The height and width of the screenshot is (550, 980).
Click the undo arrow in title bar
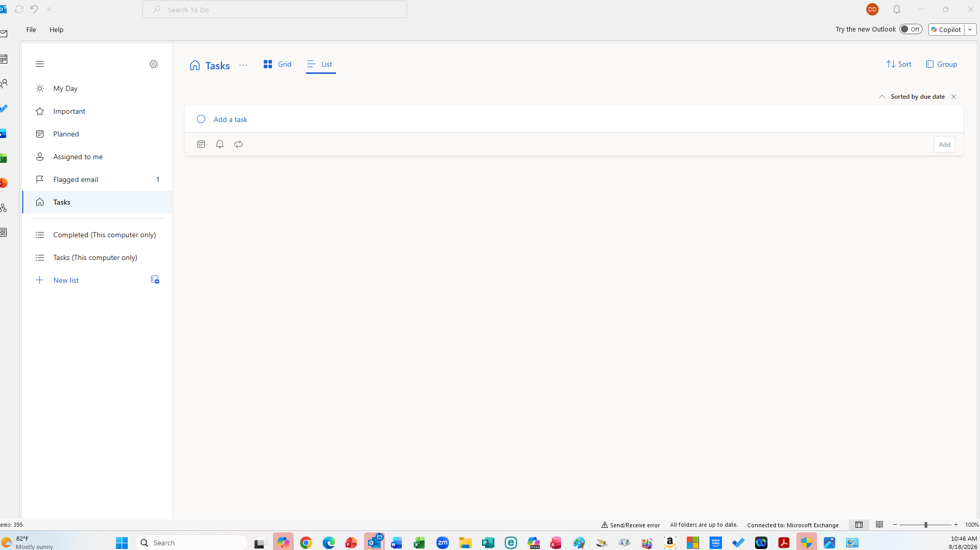tap(34, 9)
